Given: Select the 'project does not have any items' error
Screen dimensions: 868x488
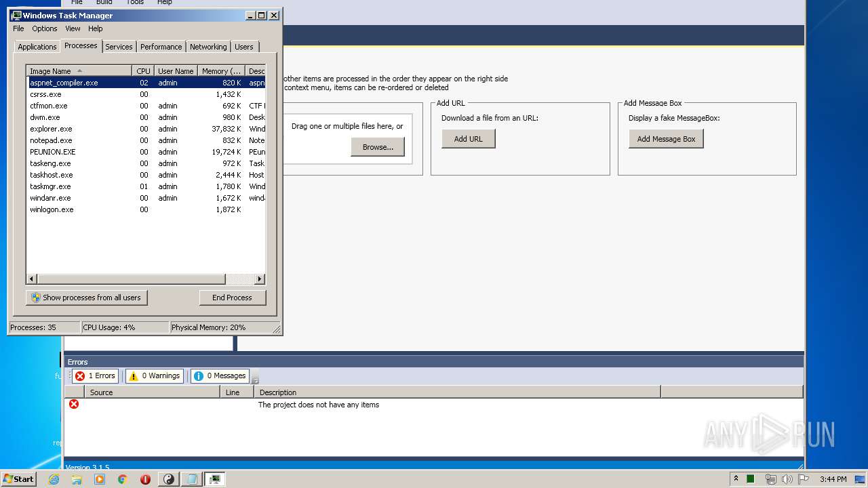Looking at the screenshot, I should 433,405.
